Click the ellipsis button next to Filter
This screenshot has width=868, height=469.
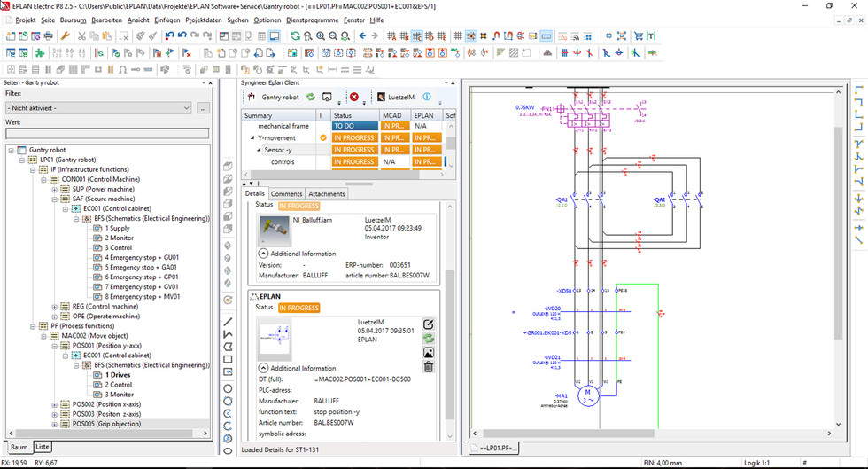[203, 108]
